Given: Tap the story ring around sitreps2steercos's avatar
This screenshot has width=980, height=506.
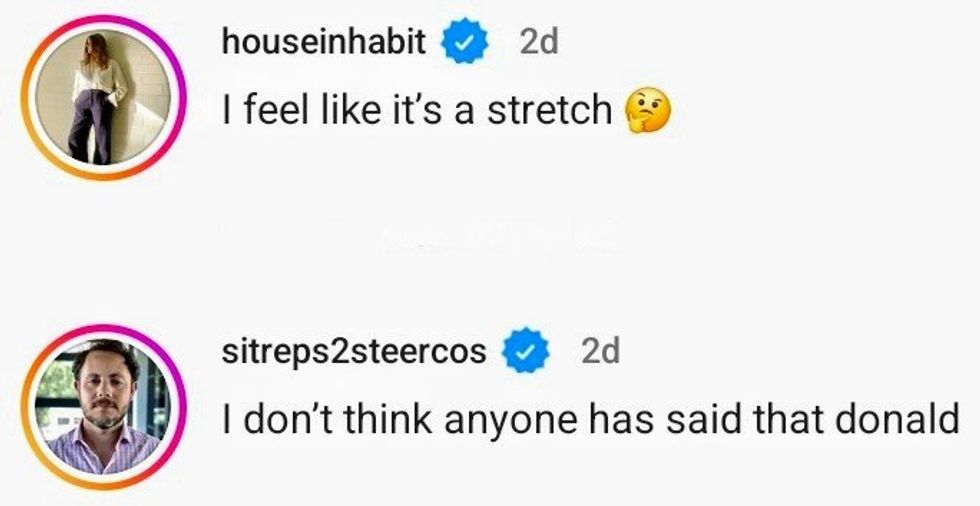Looking at the screenshot, I should (x=97, y=332).
